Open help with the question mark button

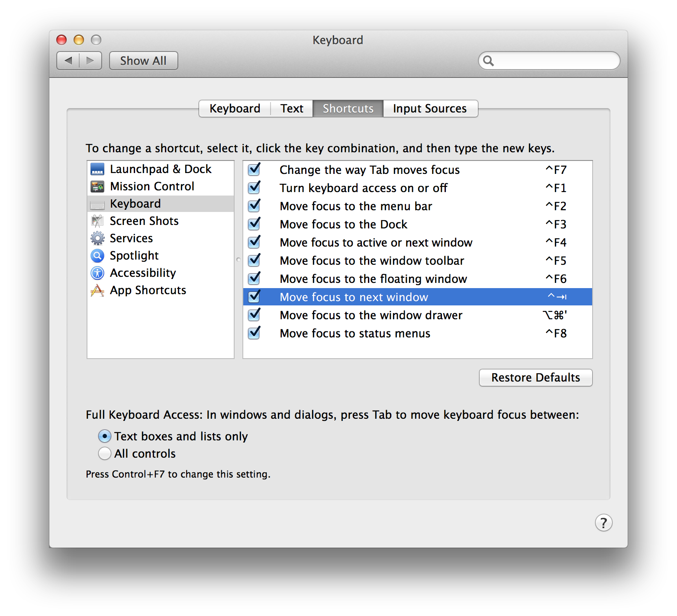tap(603, 523)
